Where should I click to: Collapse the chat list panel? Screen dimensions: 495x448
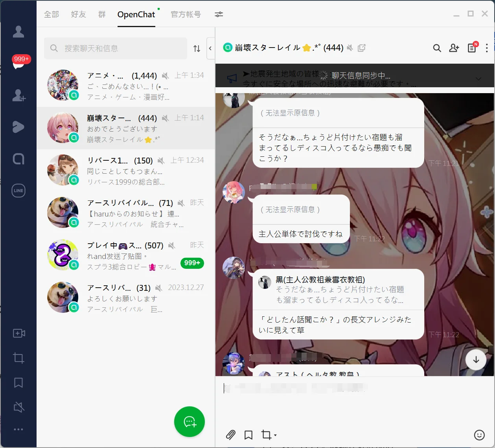[x=210, y=48]
